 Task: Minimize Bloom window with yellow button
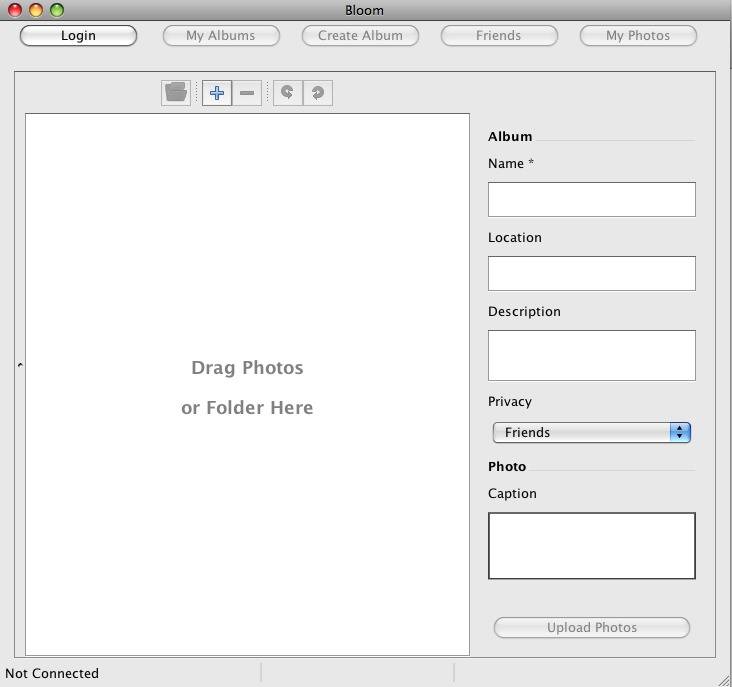(x=36, y=10)
